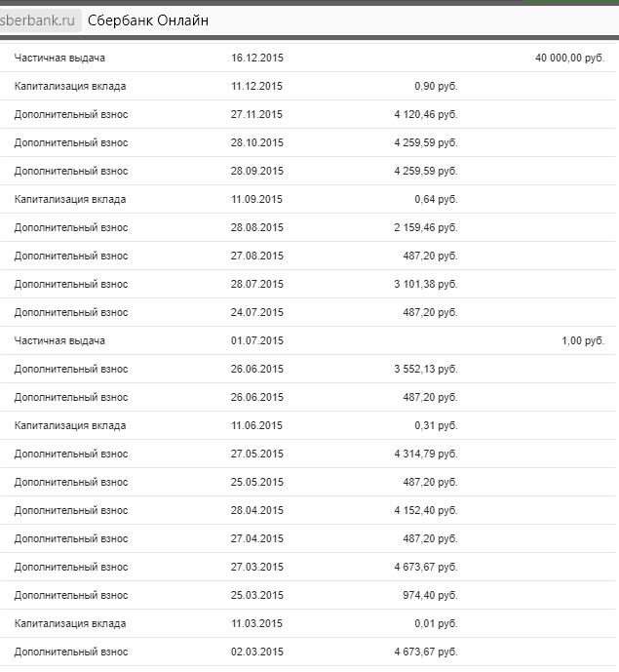Select the Частичная выдача row dated 16.12.2015
Image resolution: width=619 pixels, height=672 pixels.
(x=59, y=59)
